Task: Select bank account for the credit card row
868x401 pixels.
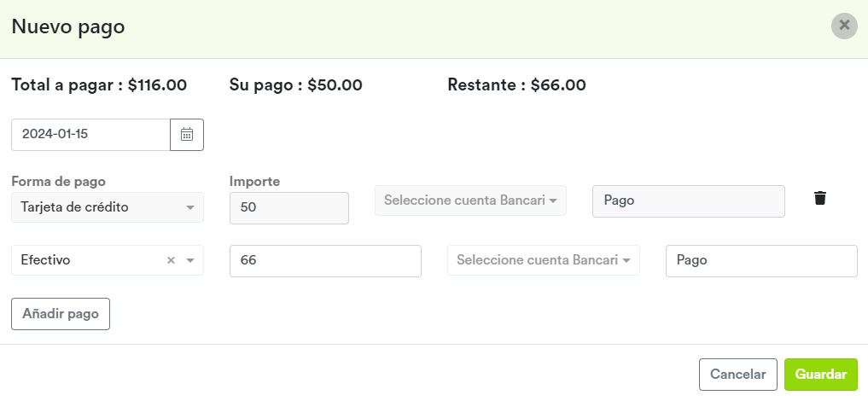Action: pos(470,200)
